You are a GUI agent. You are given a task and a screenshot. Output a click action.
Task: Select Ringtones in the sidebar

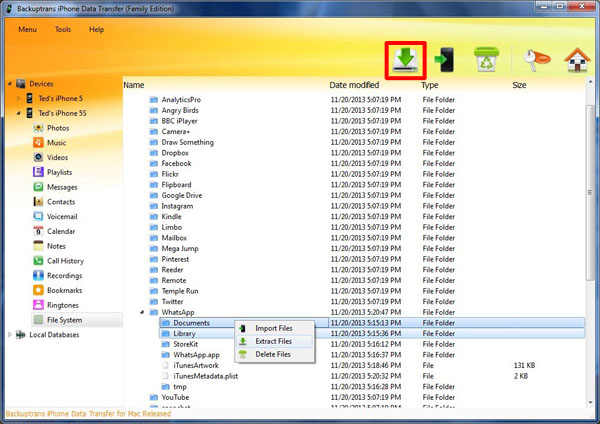(x=62, y=305)
